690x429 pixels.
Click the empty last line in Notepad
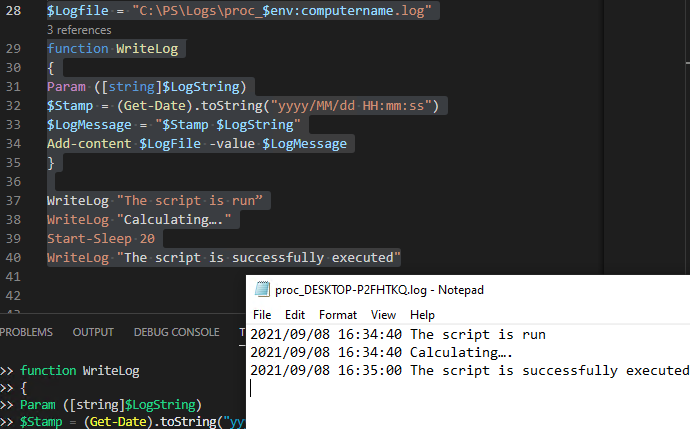pos(400,389)
